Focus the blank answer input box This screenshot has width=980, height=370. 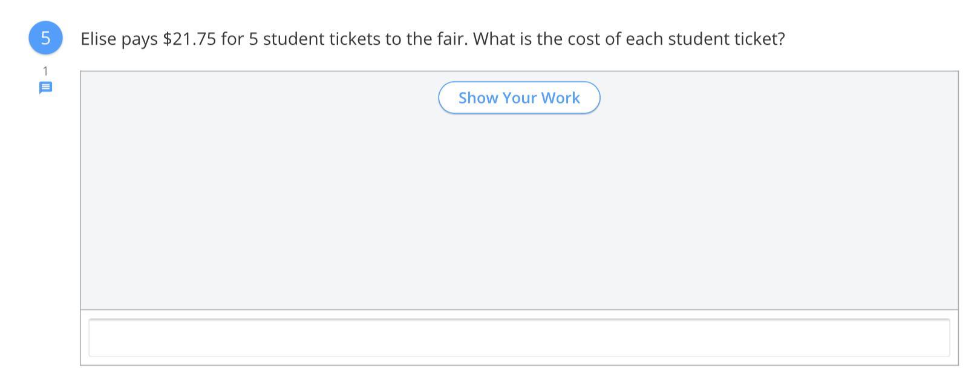pos(519,337)
